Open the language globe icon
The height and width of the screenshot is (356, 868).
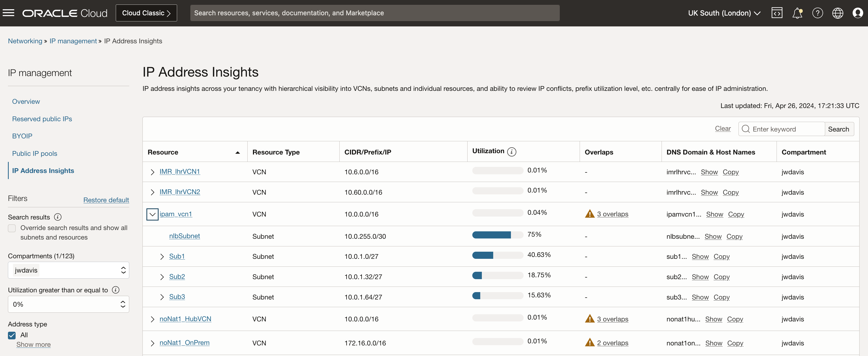[838, 13]
